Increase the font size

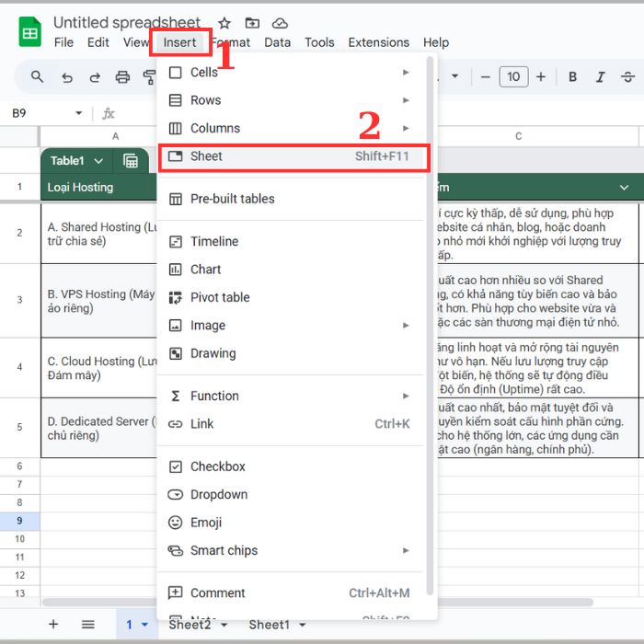[541, 76]
